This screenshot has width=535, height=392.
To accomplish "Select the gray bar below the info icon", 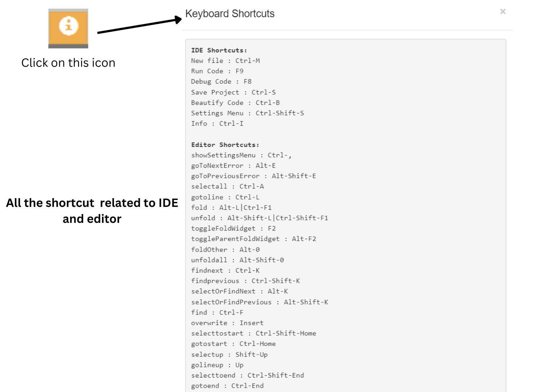I will coord(68,45).
